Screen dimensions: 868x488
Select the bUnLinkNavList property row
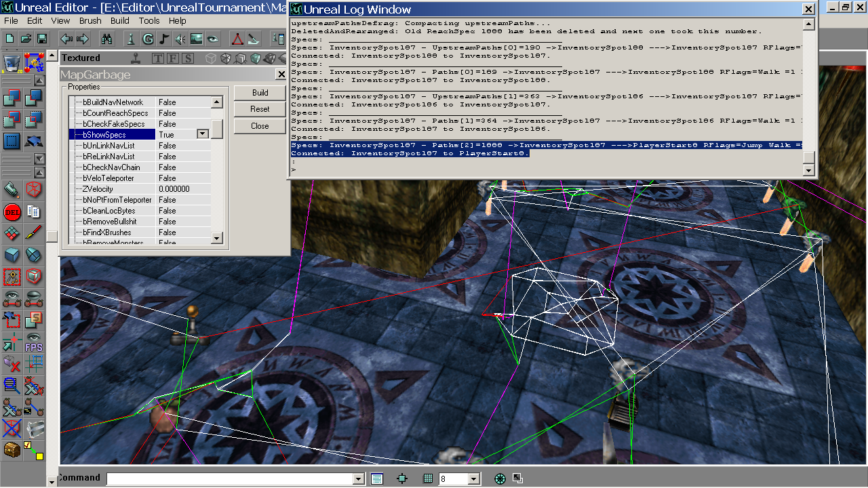(140, 146)
